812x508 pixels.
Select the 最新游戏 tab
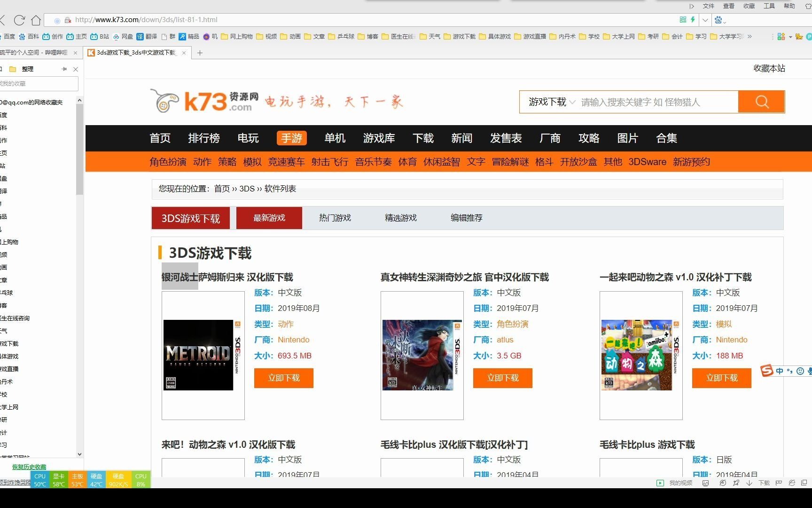coord(269,218)
